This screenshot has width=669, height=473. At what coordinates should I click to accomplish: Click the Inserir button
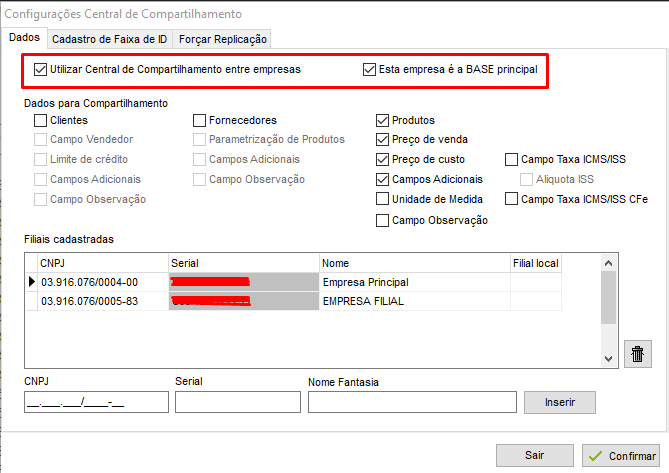tap(559, 402)
